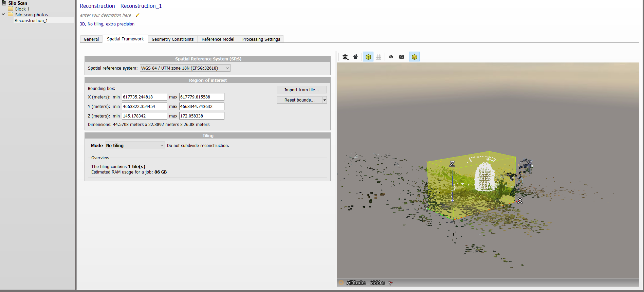Toggle the region of interest cube icon
Viewport: 644px width, 292px height.
tap(368, 57)
